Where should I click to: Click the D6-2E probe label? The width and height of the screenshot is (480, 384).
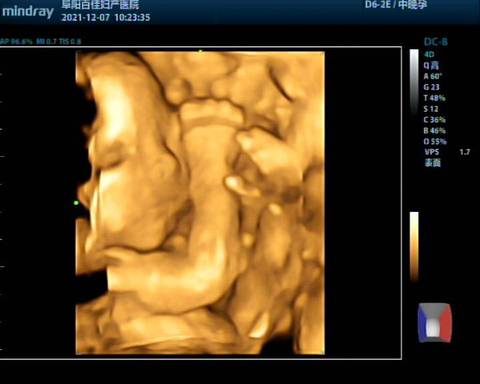[x=377, y=5]
